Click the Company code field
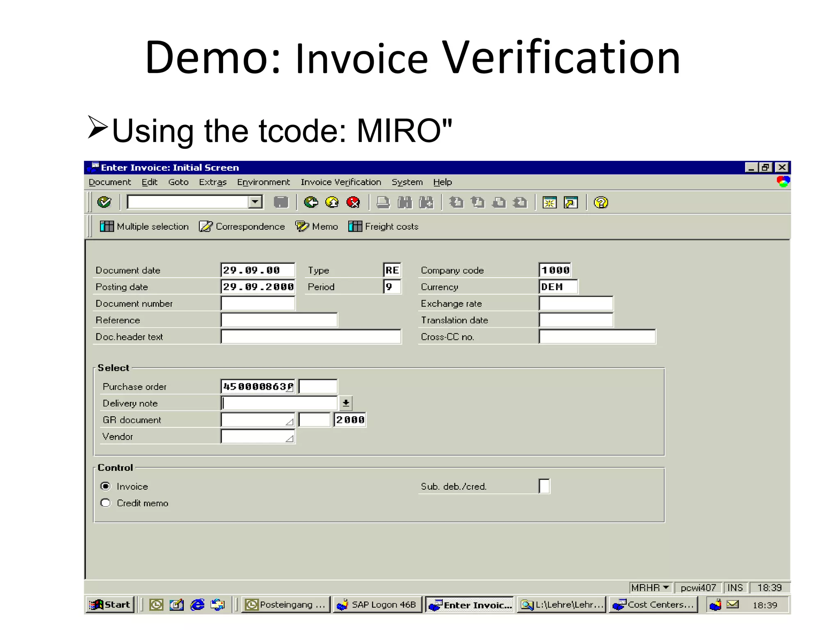Image resolution: width=840 pixels, height=630 pixels. (x=555, y=270)
